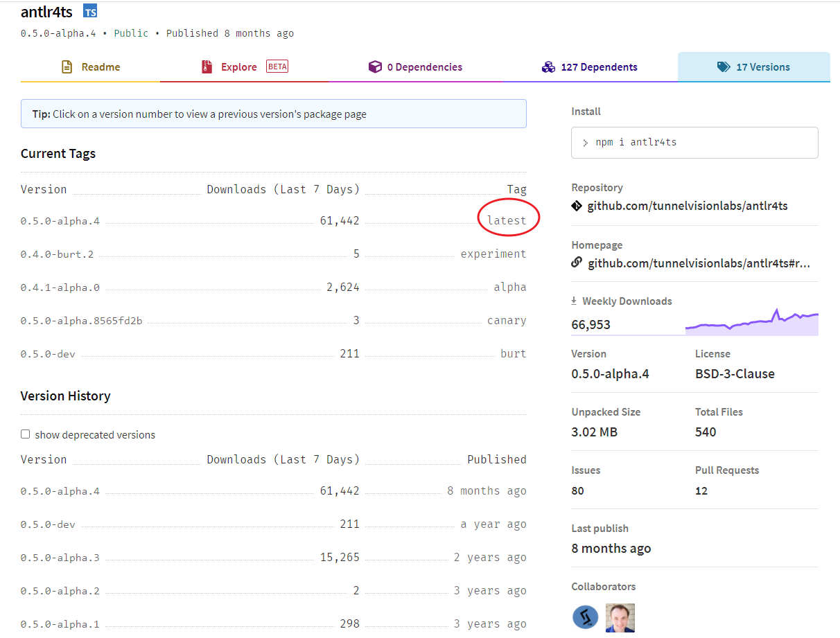The image size is (840, 638).
Task: Switch to the 127 Dependents tab
Action: point(599,67)
